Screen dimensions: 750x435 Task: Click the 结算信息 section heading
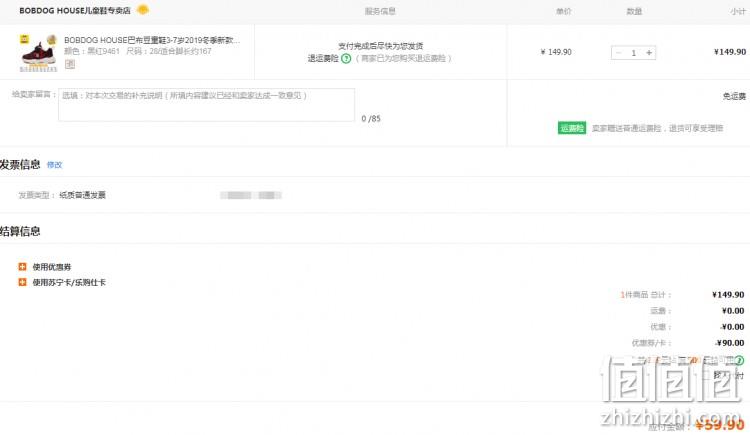(x=20, y=231)
